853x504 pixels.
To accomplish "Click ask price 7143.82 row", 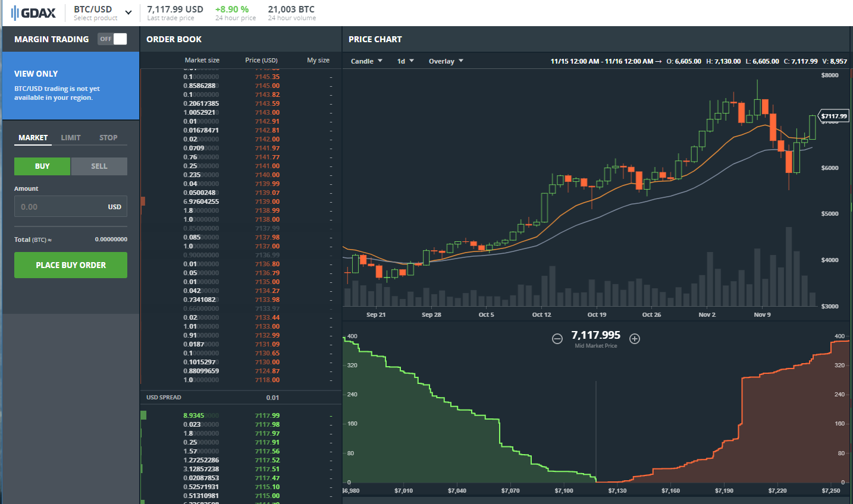I will pyautogui.click(x=241, y=94).
